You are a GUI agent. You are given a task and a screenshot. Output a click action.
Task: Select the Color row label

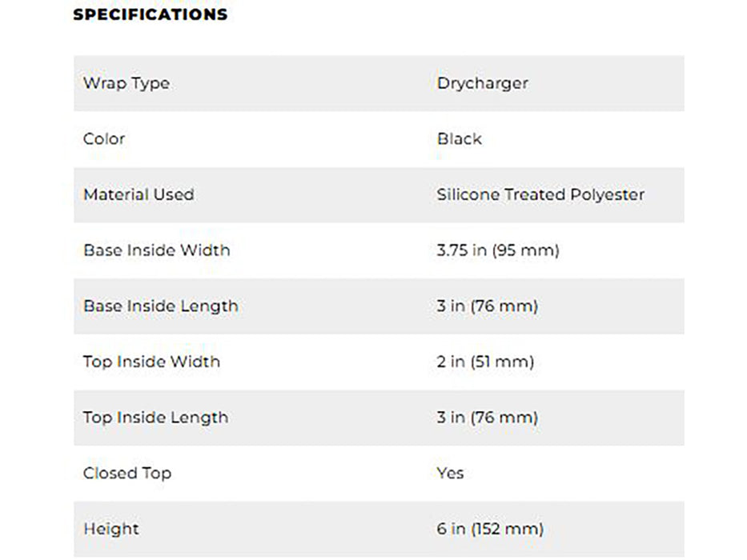click(104, 139)
